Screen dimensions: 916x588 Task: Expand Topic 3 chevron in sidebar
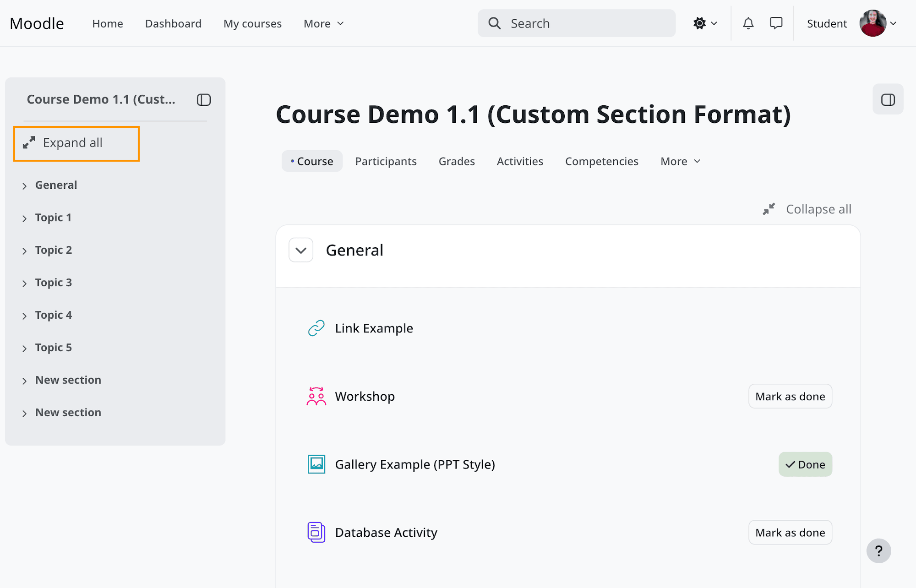tap(24, 283)
